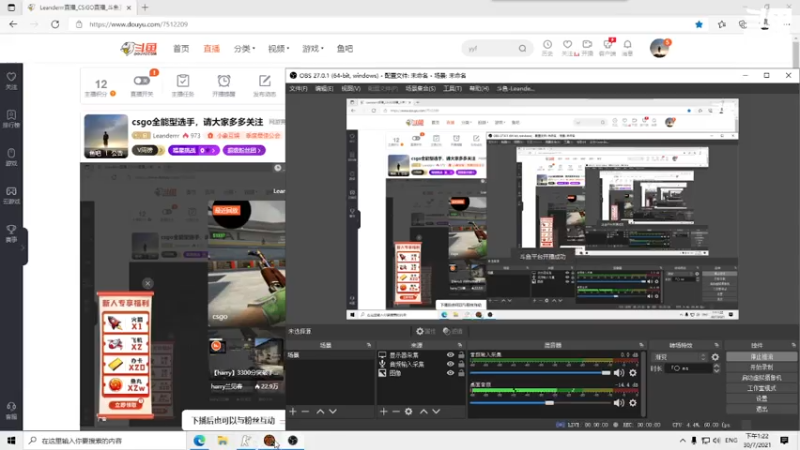The height and width of the screenshot is (450, 800).
Task: Toggle visibility of 音频输入采集 source
Action: (x=450, y=364)
